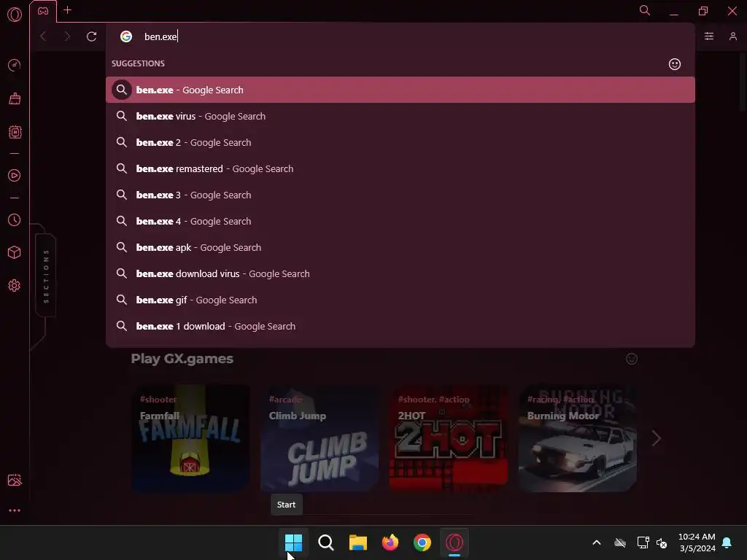Choose the 'ben.exe gif' suggestion
Image resolution: width=747 pixels, height=560 pixels.
click(x=400, y=300)
